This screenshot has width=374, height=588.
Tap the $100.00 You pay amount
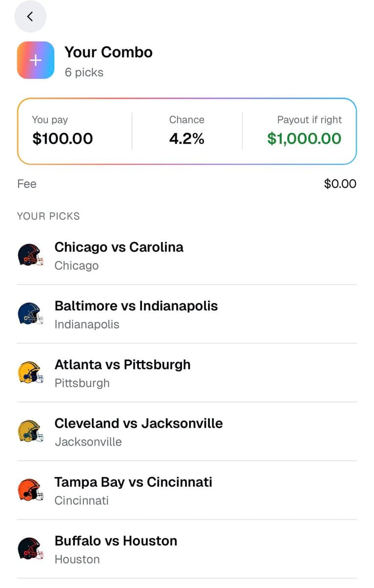point(63,139)
